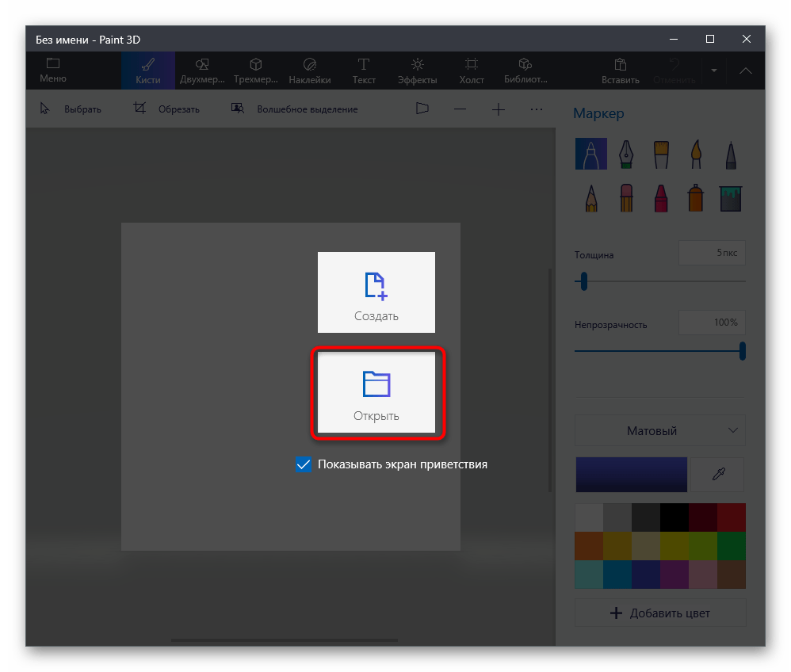Click the Открыть button
Image resolution: width=791 pixels, height=672 pixels.
[376, 394]
